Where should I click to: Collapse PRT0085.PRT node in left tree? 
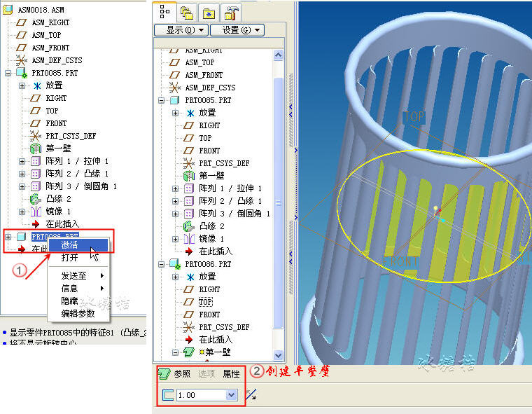(x=8, y=73)
